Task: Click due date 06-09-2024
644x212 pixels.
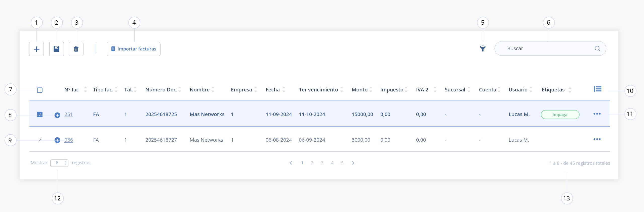Action: [312, 140]
